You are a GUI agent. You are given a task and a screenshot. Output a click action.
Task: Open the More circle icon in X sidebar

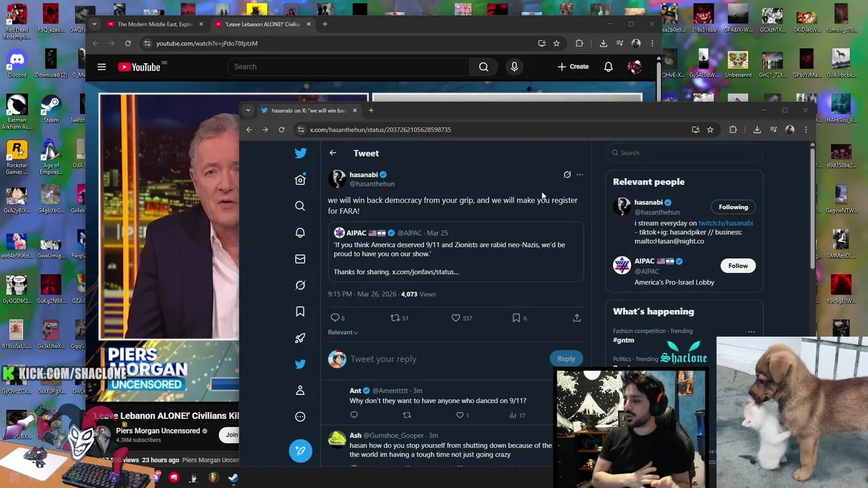pos(300,417)
